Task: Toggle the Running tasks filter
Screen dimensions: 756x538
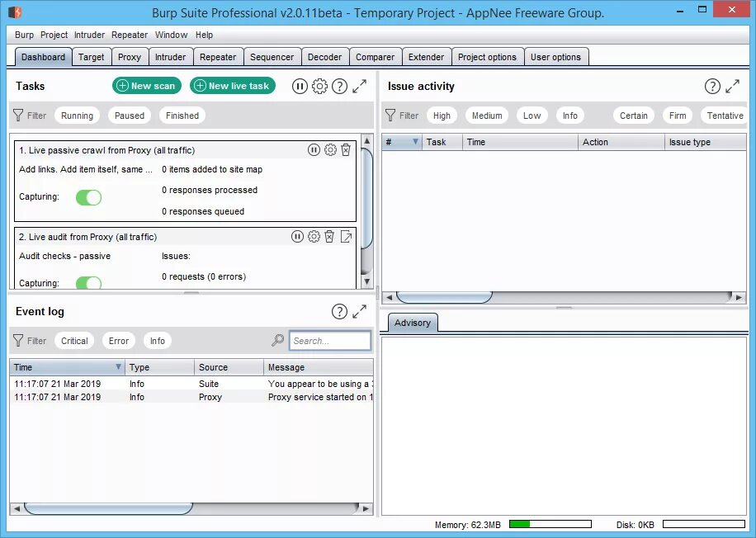Action: click(77, 116)
